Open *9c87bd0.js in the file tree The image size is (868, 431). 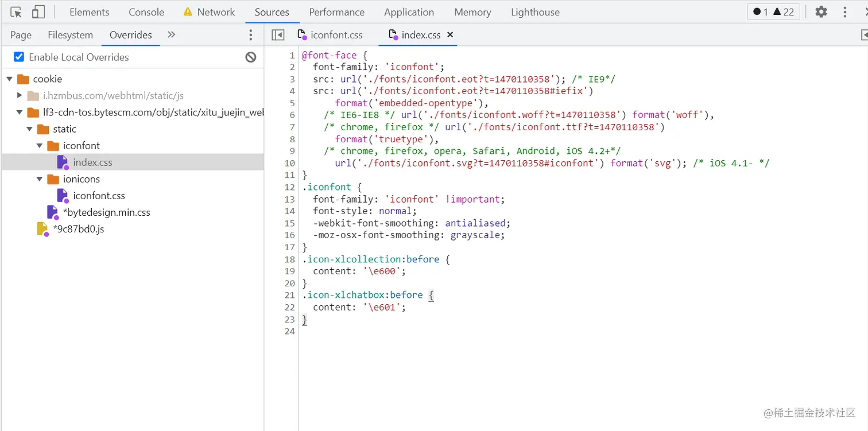point(79,229)
